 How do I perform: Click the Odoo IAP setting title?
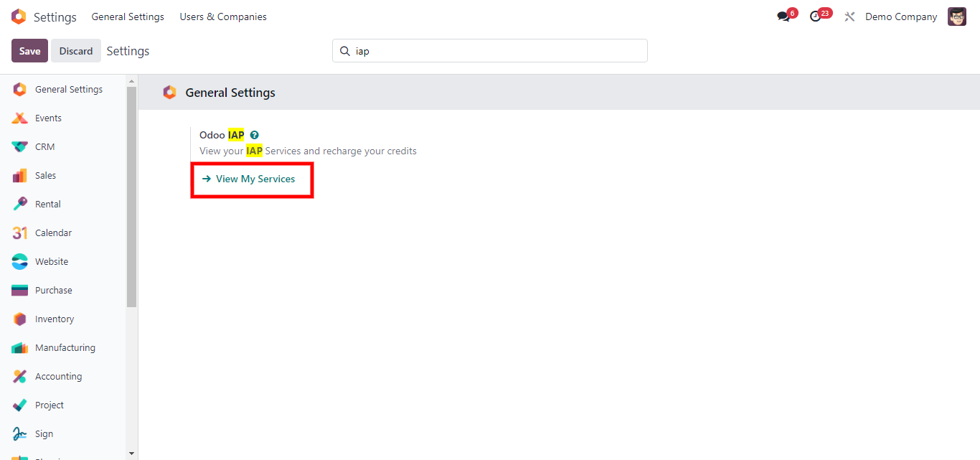[x=222, y=135]
